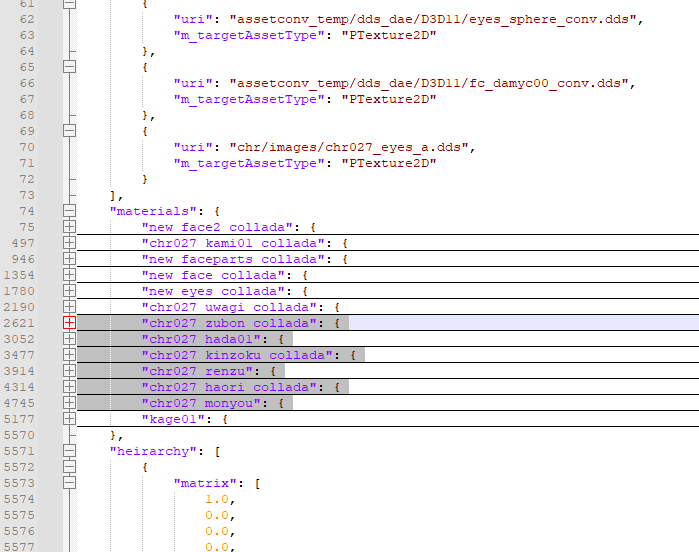This screenshot has height=552, width=699.
Task: Collapse the "materials" block on line 74
Action: tap(69, 211)
